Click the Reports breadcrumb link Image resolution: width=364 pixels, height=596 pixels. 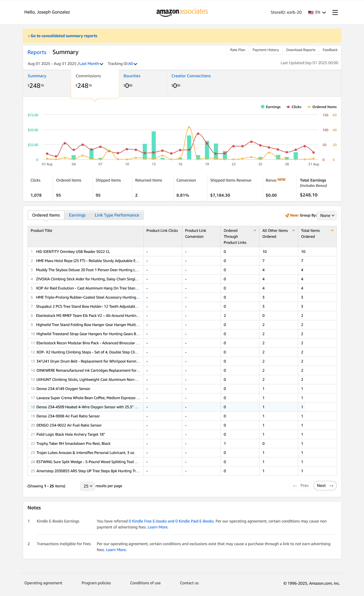(x=37, y=52)
